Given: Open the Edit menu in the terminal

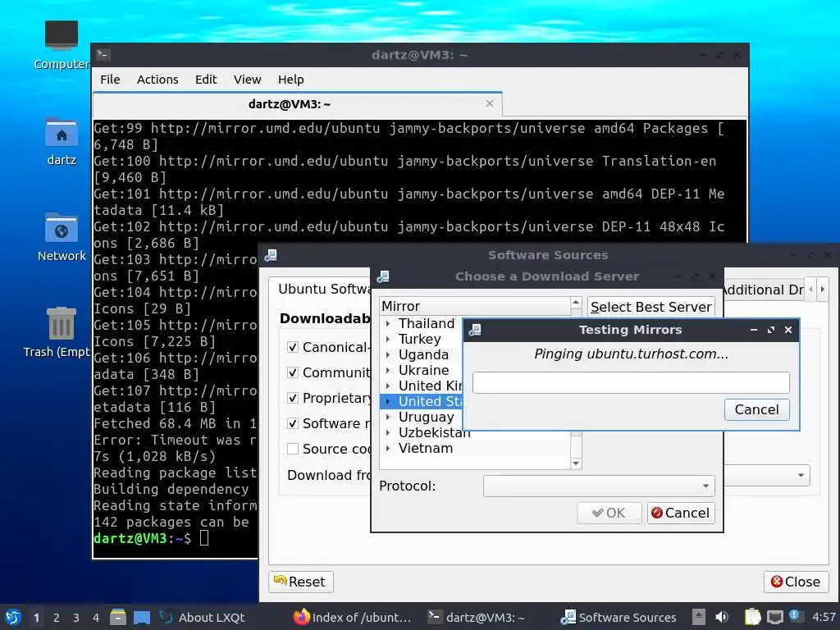Looking at the screenshot, I should (206, 80).
